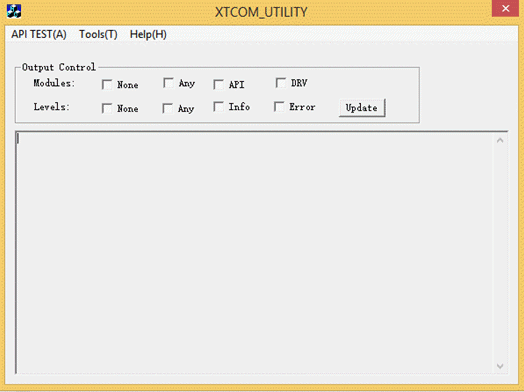Screen dimensions: 524x392
Task: Toggle the DRV module checkbox
Action: click(x=281, y=83)
